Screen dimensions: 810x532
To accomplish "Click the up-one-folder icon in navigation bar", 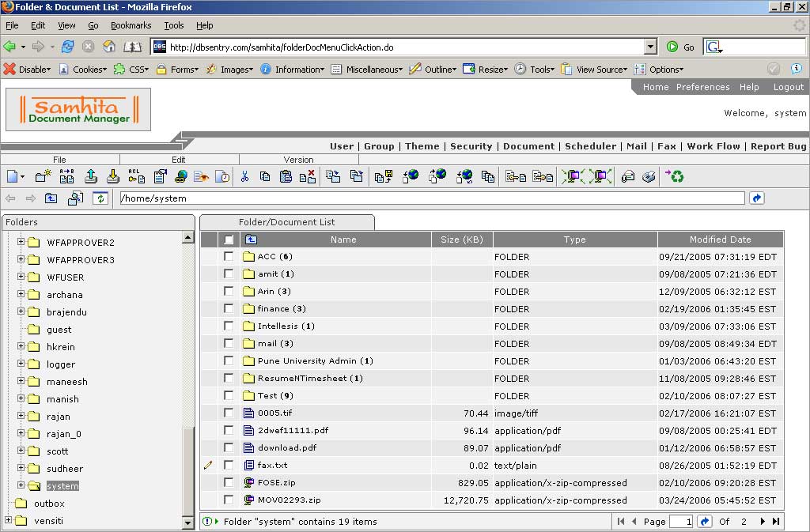I will [x=51, y=198].
